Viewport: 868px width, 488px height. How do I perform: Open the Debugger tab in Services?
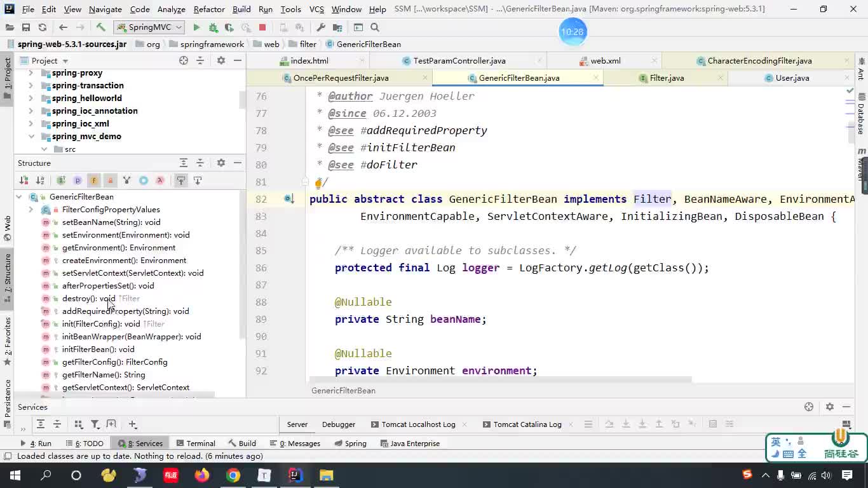[x=338, y=424]
